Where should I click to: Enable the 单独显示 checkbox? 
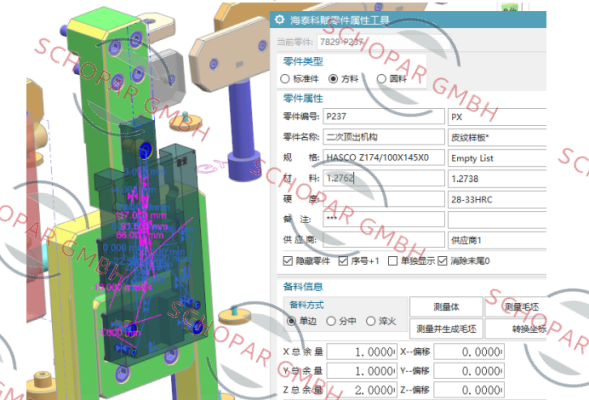(x=393, y=261)
